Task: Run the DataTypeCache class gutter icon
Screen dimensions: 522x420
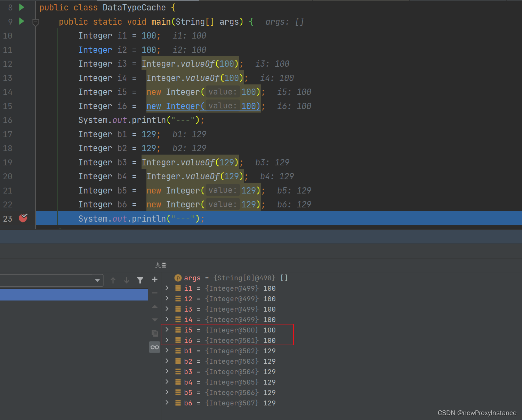Action: (22, 7)
